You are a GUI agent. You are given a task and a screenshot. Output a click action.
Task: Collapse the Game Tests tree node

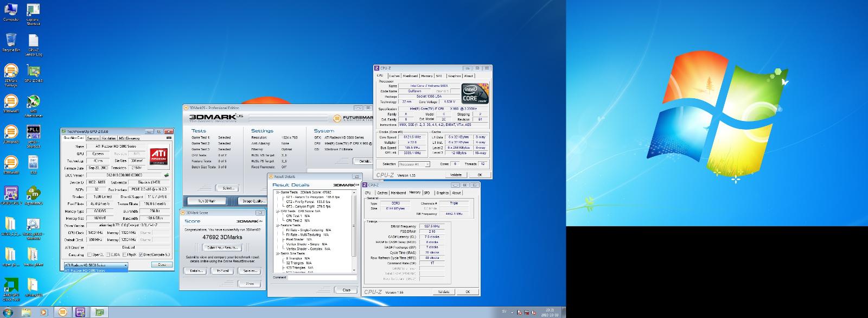coord(277,193)
